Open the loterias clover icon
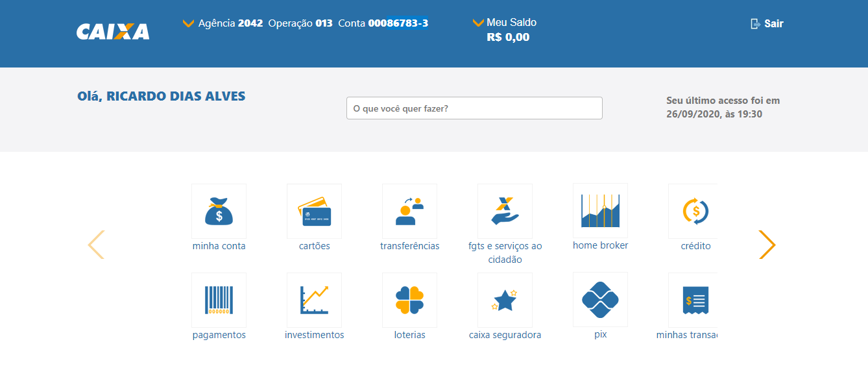Viewport: 868px width, 379px height. (409, 300)
